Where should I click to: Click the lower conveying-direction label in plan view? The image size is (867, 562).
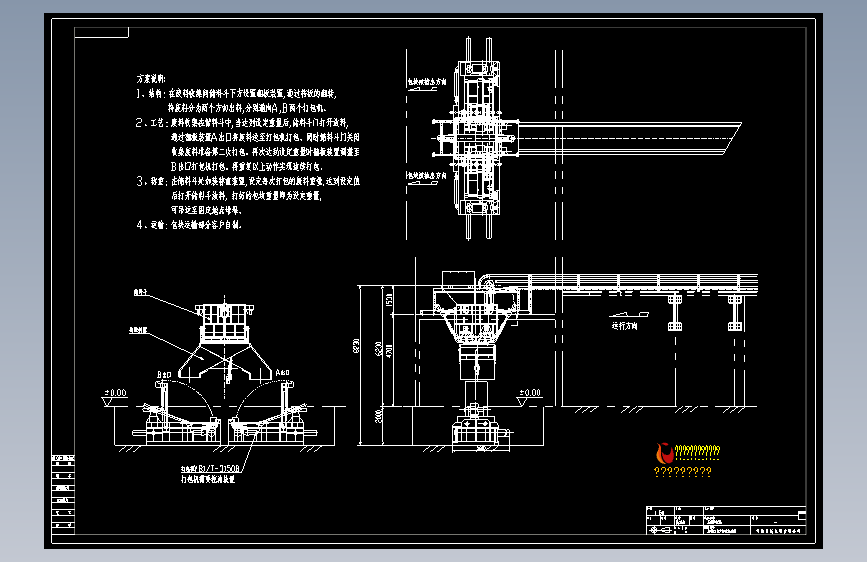pos(427,176)
